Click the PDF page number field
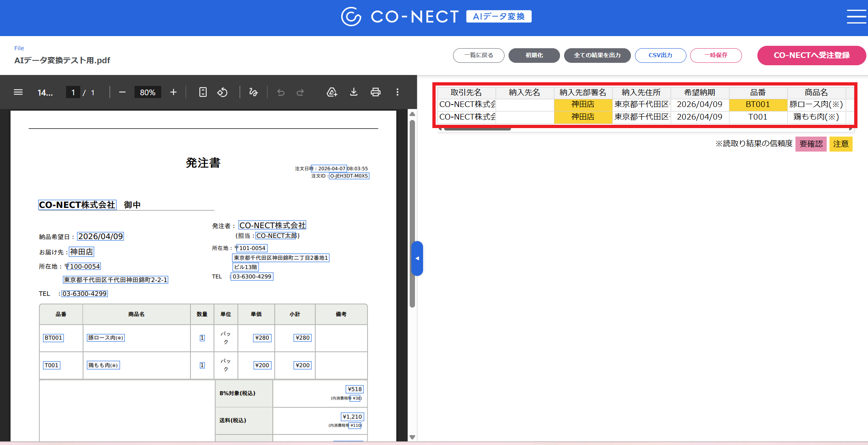Viewport: 868px width, 445px height. coord(73,92)
